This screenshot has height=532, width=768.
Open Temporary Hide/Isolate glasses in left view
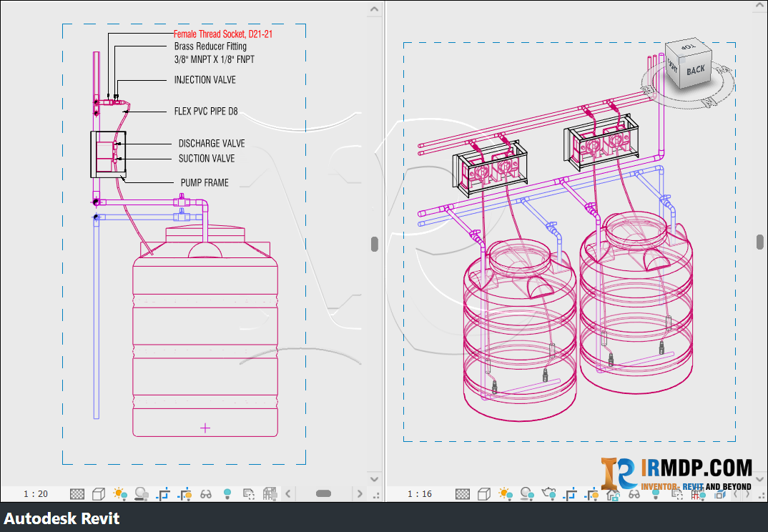pyautogui.click(x=206, y=494)
